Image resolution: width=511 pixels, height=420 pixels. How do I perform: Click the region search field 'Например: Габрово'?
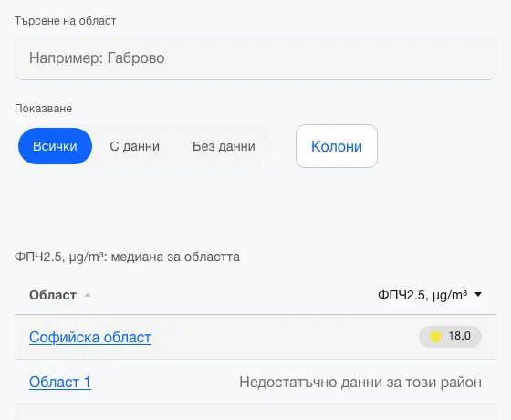255,58
